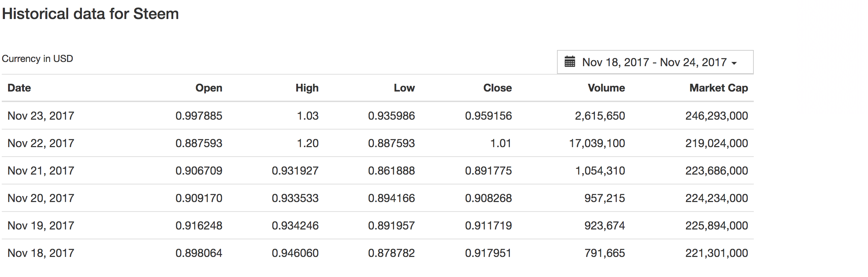Click the Currency in USD label
This screenshot has width=868, height=277.
[37, 59]
